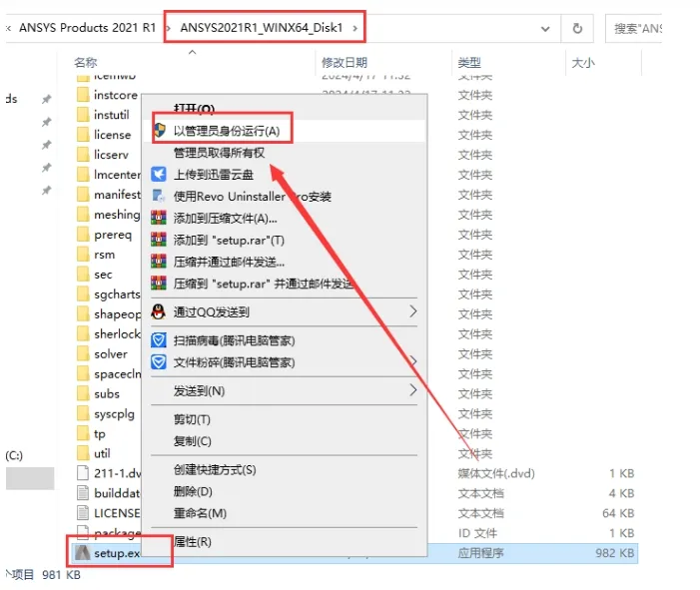Click the tp folder icon

click(x=83, y=434)
